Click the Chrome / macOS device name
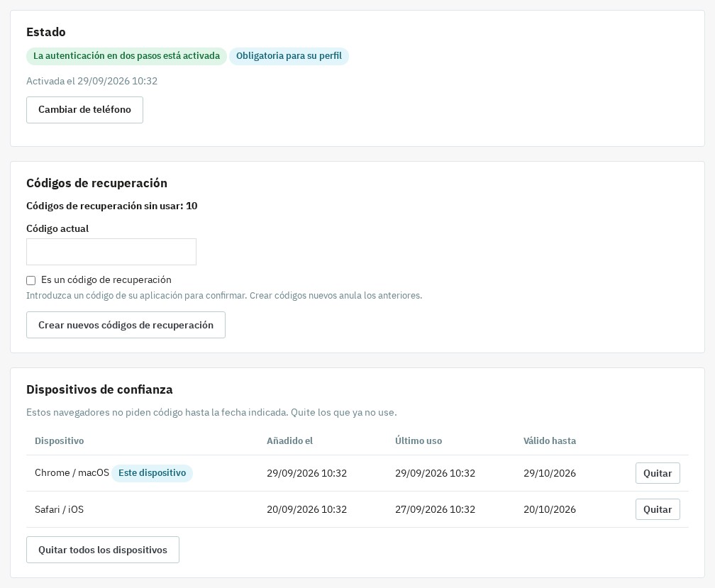 coord(72,472)
